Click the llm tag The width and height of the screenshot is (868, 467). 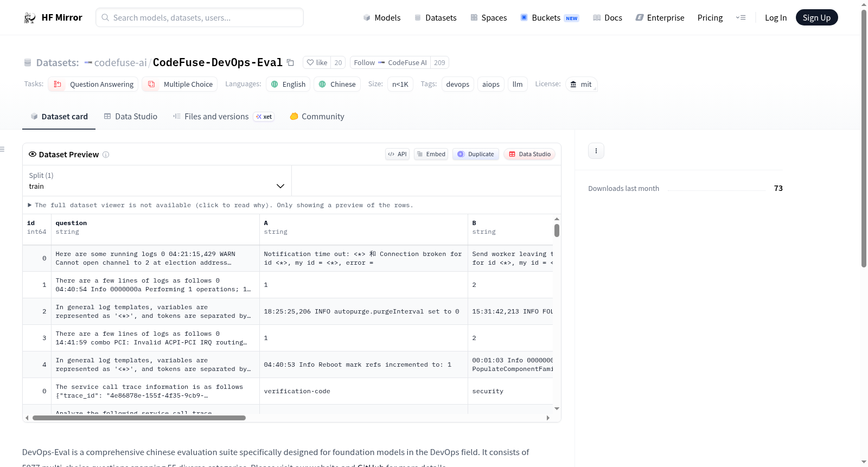click(x=518, y=84)
